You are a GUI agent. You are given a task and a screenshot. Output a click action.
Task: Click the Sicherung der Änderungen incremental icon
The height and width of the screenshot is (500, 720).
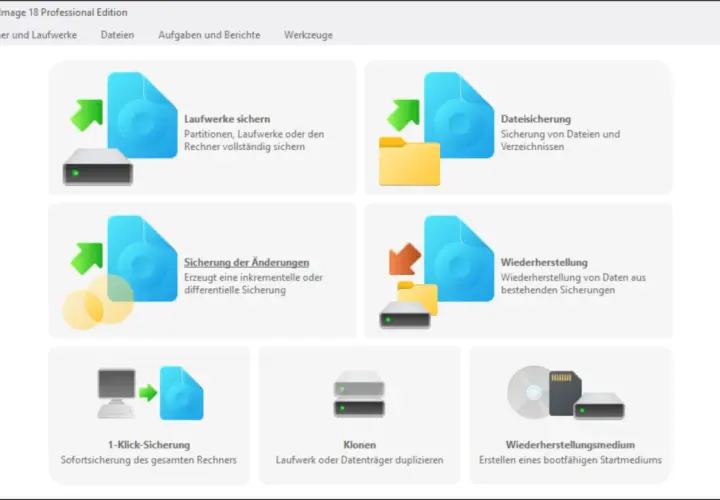[120, 272]
